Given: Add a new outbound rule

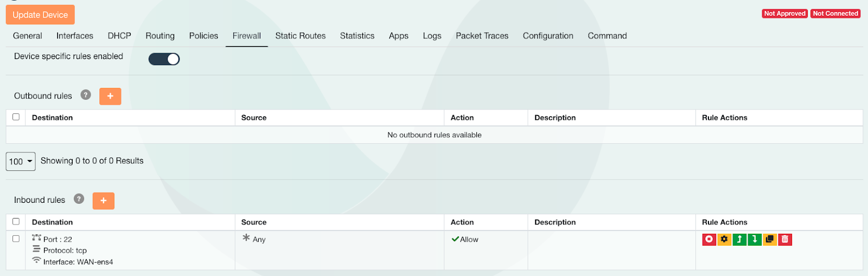Looking at the screenshot, I should [x=110, y=96].
